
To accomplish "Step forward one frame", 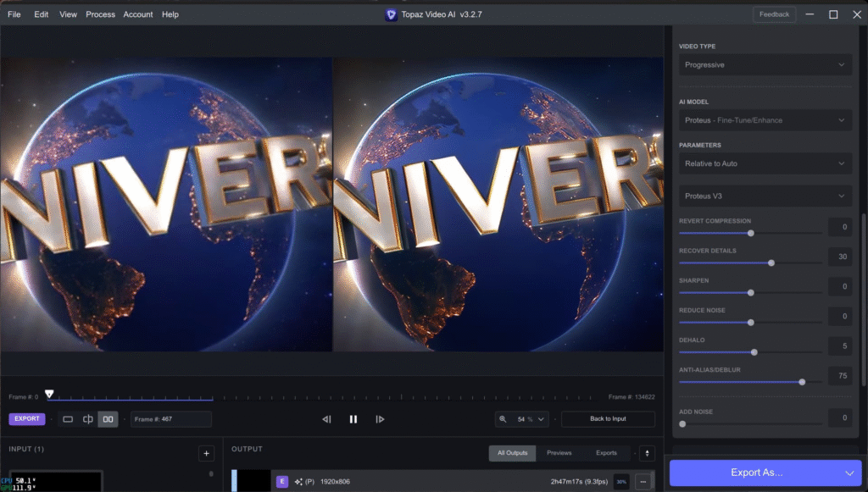I will click(x=380, y=419).
